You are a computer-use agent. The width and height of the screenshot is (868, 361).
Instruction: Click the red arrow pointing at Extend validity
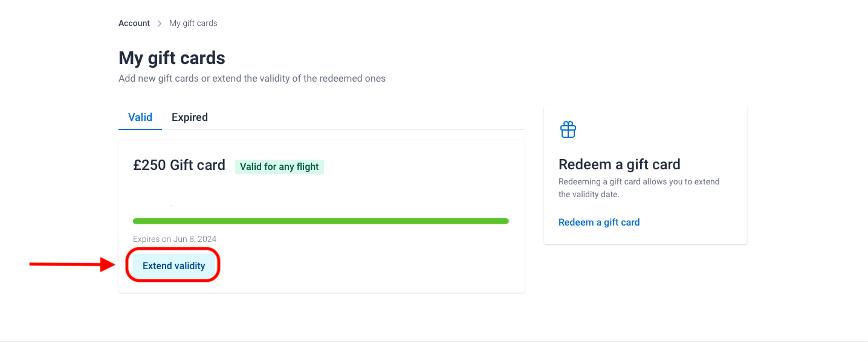73,264
